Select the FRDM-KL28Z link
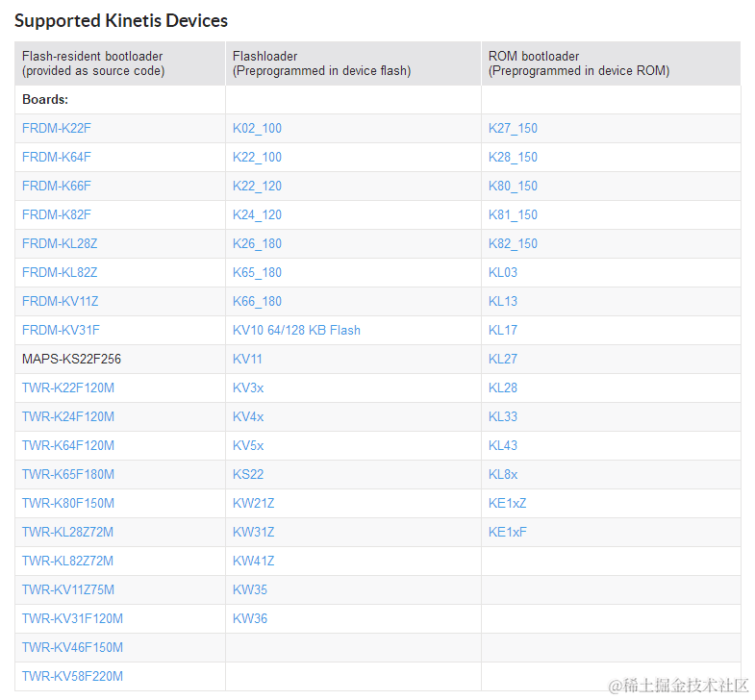The width and height of the screenshot is (755, 700). pyautogui.click(x=60, y=244)
